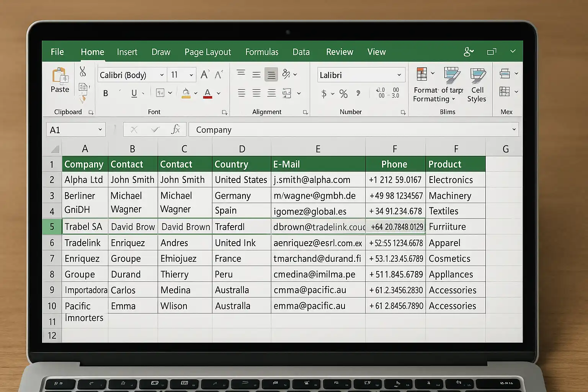Click the Format Painter brush icon

82,100
